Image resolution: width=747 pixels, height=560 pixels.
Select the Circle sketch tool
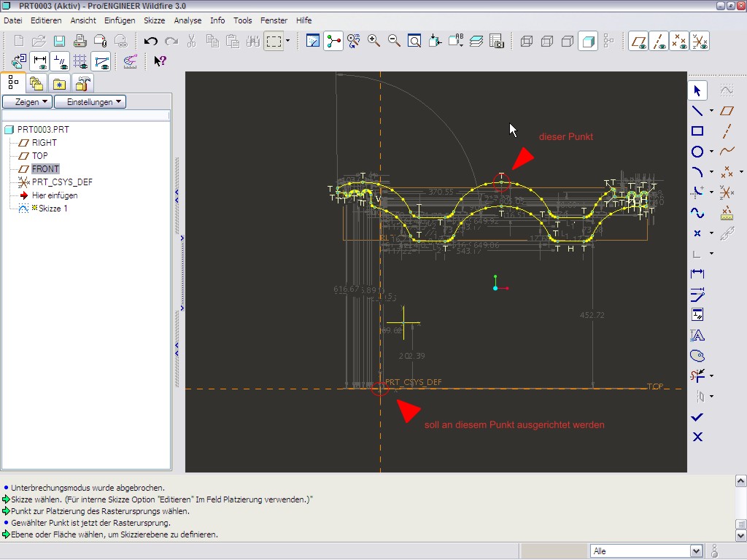(697, 152)
